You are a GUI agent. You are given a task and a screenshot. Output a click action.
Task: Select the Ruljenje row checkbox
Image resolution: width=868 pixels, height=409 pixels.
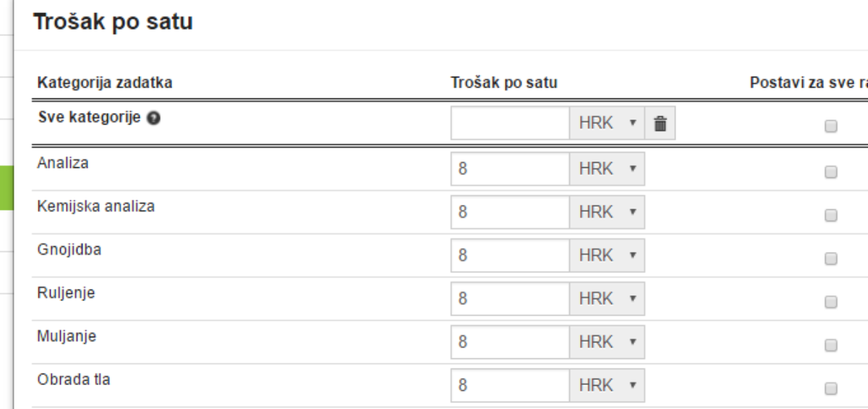(830, 302)
